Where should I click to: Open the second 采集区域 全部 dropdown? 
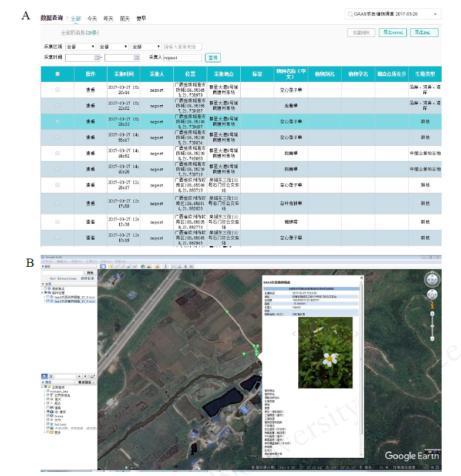click(x=113, y=47)
